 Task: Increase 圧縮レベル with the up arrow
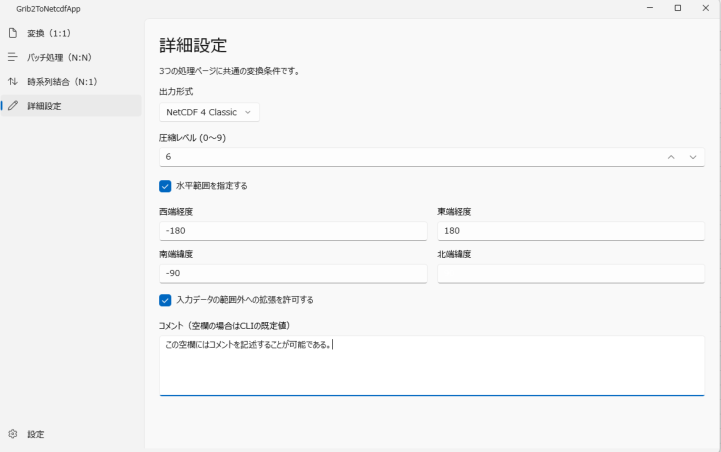pyautogui.click(x=671, y=157)
